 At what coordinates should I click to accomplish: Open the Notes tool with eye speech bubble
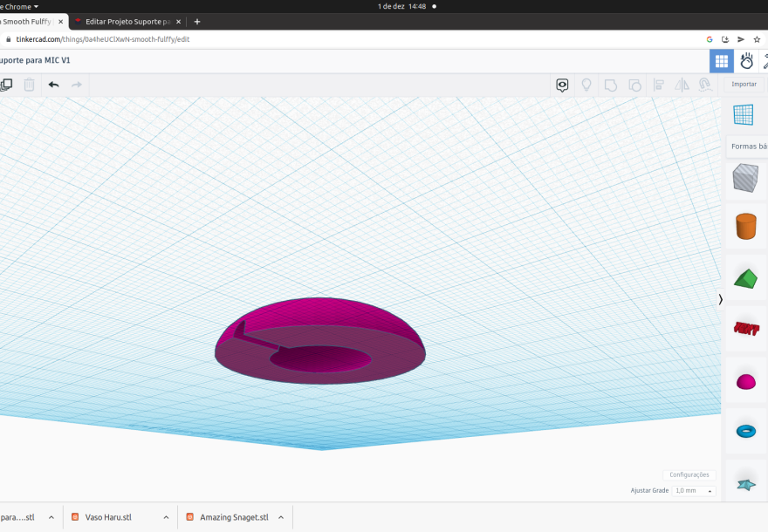(562, 85)
